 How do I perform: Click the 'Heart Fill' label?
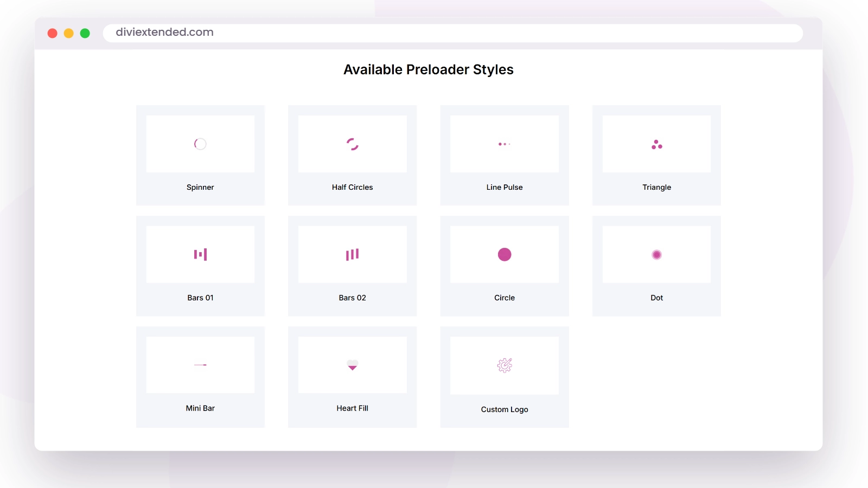[353, 408]
